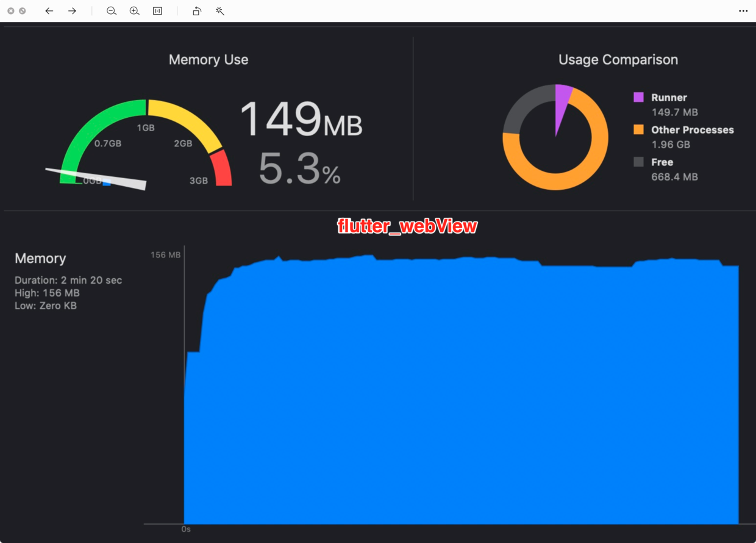Click the large 149 MB readout
Viewport: 756px width, 543px height.
point(301,119)
